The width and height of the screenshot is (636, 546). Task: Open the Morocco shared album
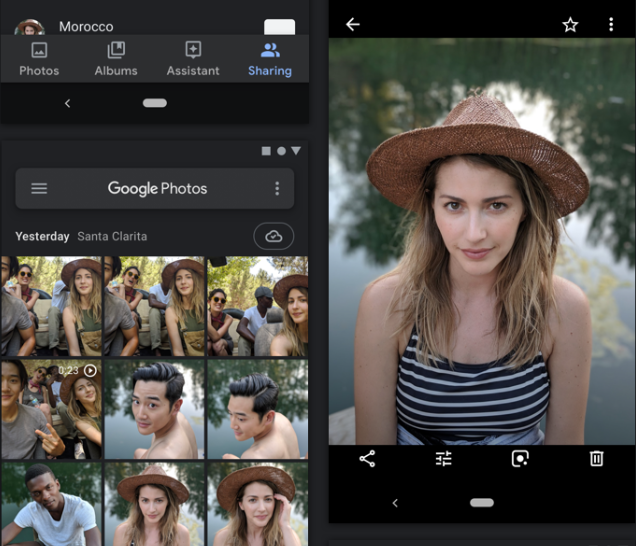(x=86, y=26)
